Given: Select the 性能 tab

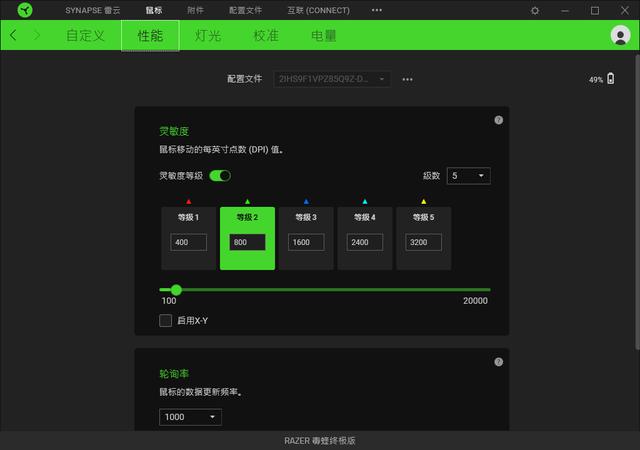Looking at the screenshot, I should click(x=150, y=36).
